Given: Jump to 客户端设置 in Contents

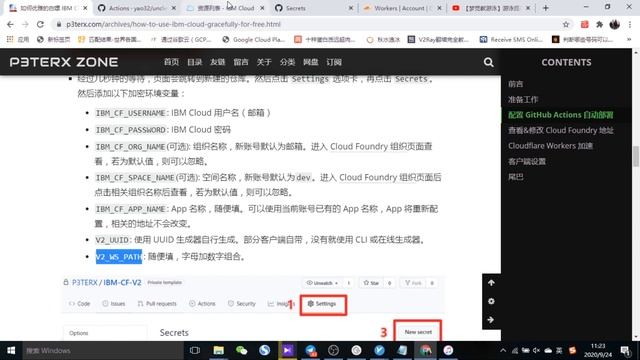Looking at the screenshot, I should (x=527, y=162).
